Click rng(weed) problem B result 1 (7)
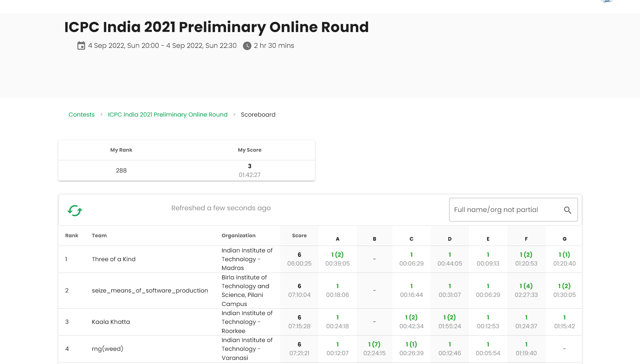640x364 pixels. click(x=374, y=344)
